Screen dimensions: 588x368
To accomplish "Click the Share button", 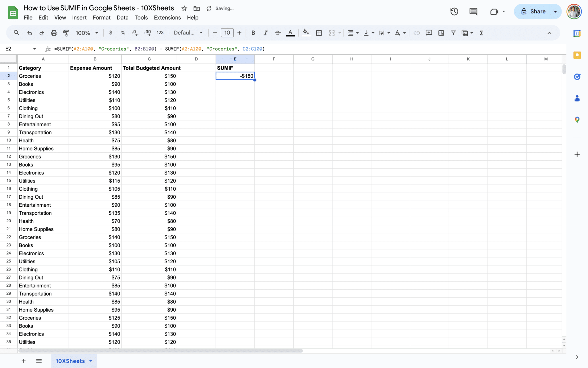I will [x=533, y=11].
